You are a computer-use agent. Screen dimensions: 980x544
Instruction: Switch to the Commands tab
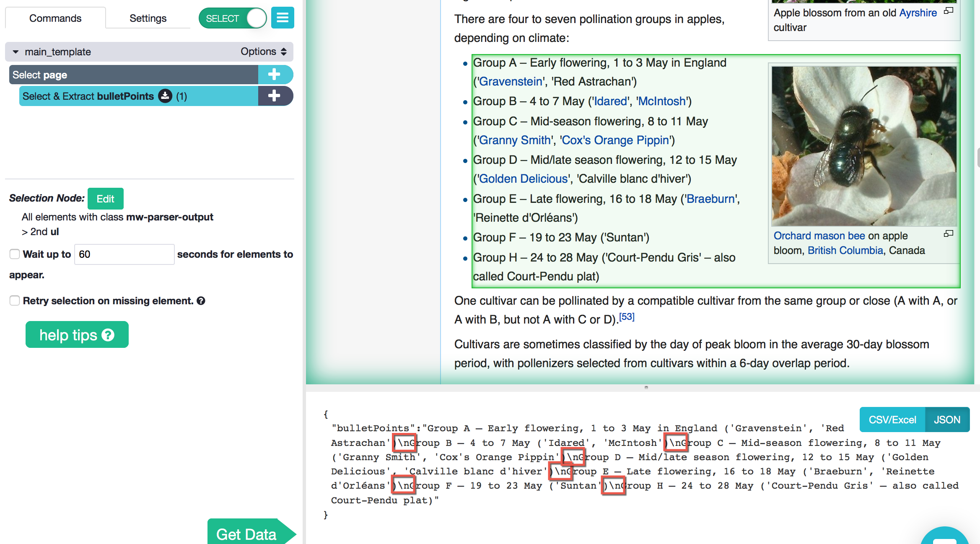coord(55,18)
